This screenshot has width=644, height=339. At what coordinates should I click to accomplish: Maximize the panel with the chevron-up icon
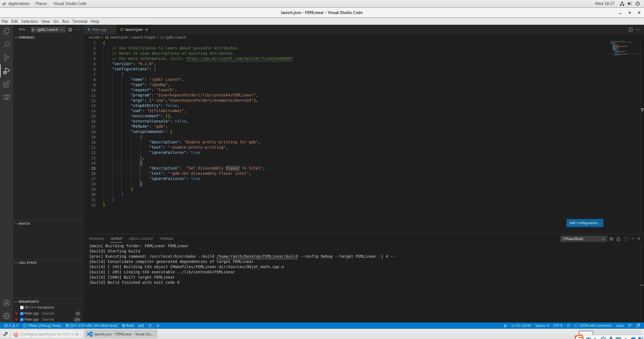pyautogui.click(x=633, y=239)
